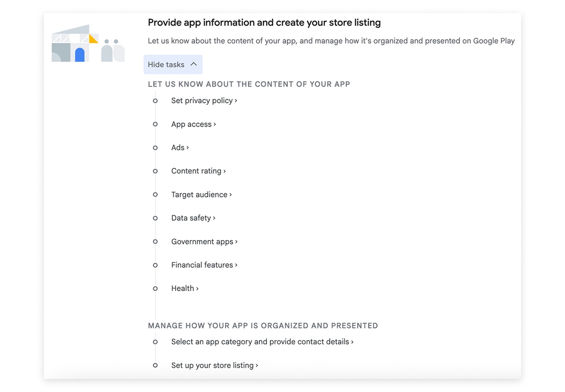Screen dimensions: 565x392
Task: Open the Government apps task
Action: coord(204,241)
